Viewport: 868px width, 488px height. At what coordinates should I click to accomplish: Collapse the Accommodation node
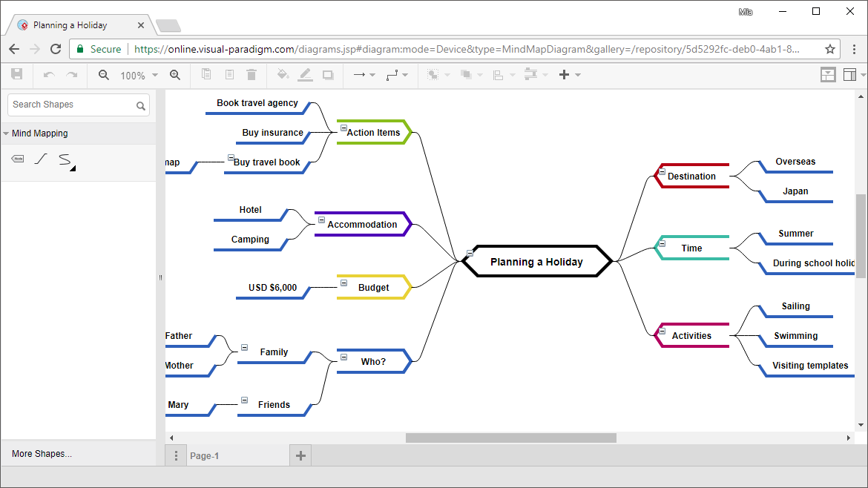[x=322, y=220]
